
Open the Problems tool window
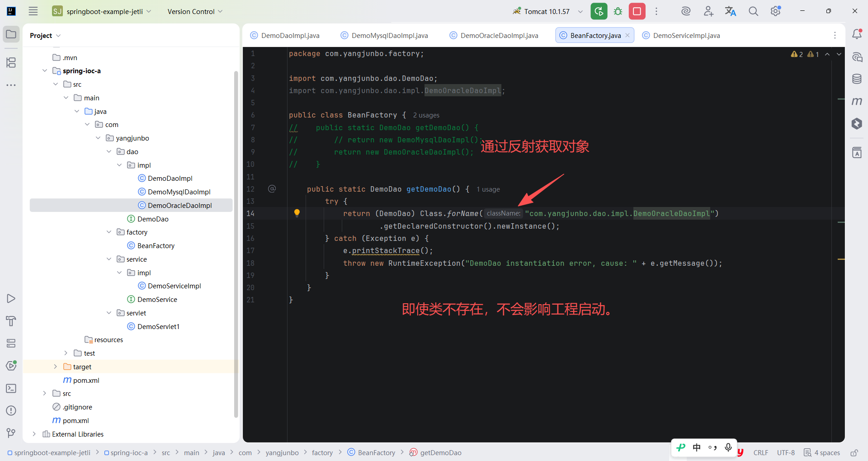click(11, 411)
